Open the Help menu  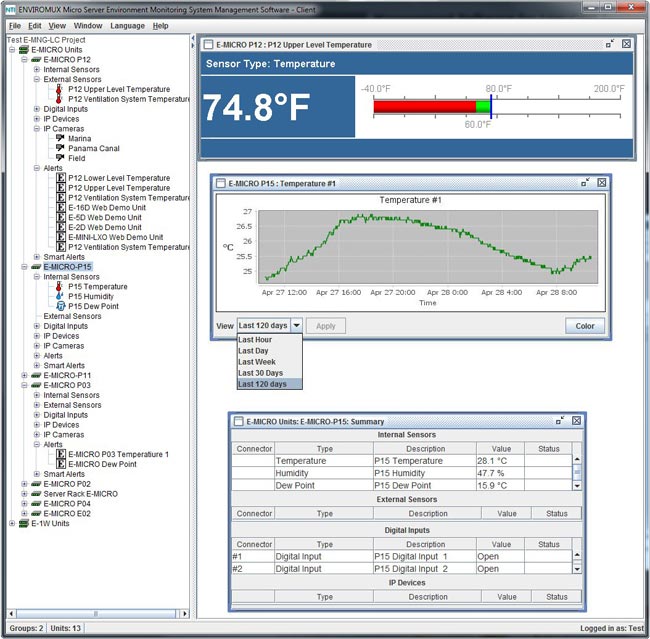(160, 26)
